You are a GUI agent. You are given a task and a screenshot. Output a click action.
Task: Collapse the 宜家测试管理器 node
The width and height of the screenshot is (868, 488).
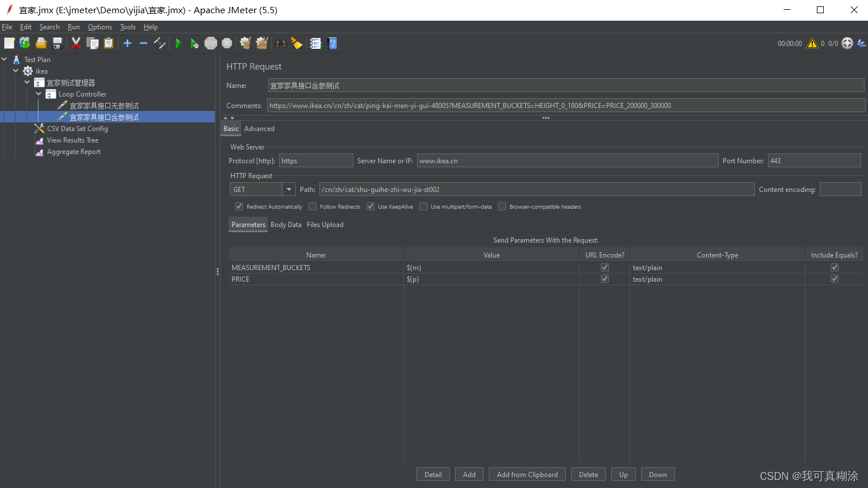[27, 82]
